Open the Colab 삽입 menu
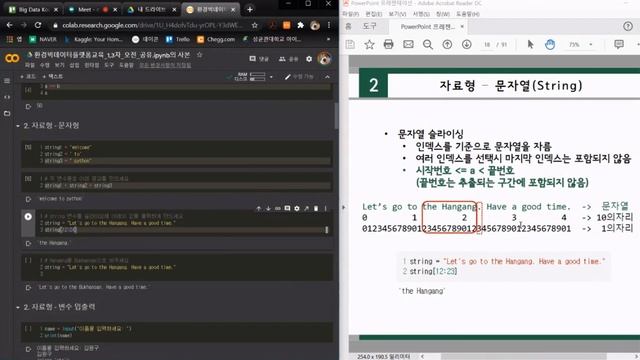Image resolution: width=640 pixels, height=360 pixels. coord(74,65)
